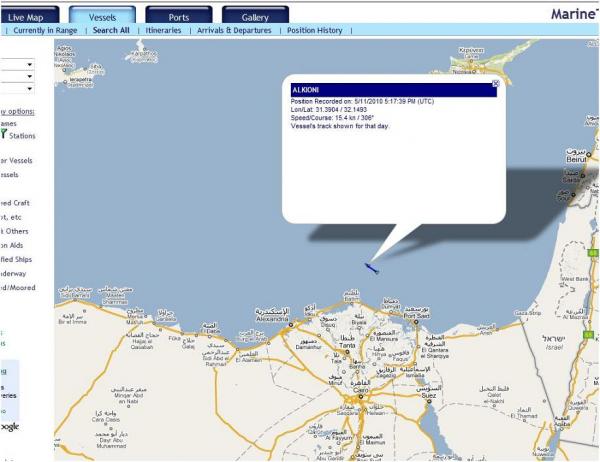Image resolution: width=600 pixels, height=462 pixels.
Task: Open the Live Map tab
Action: tap(28, 15)
